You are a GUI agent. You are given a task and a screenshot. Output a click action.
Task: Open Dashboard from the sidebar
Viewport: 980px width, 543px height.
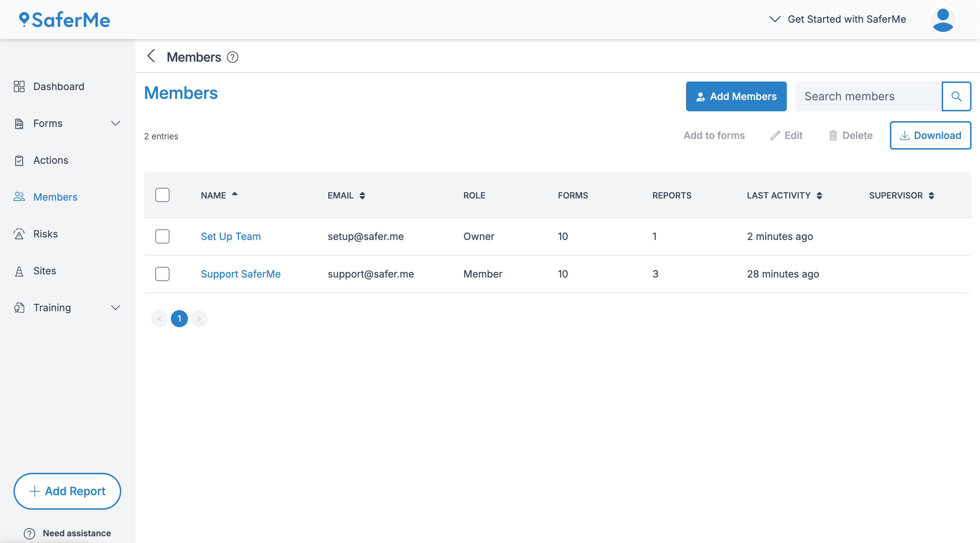[x=58, y=86]
